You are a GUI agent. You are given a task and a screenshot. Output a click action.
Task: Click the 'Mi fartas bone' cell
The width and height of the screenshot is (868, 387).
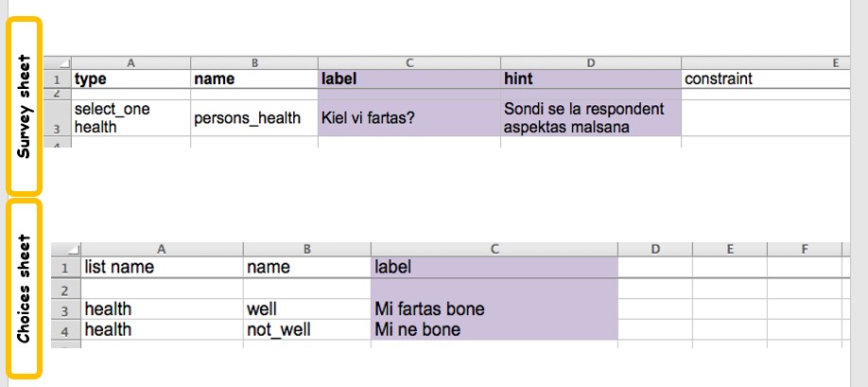[x=494, y=309]
